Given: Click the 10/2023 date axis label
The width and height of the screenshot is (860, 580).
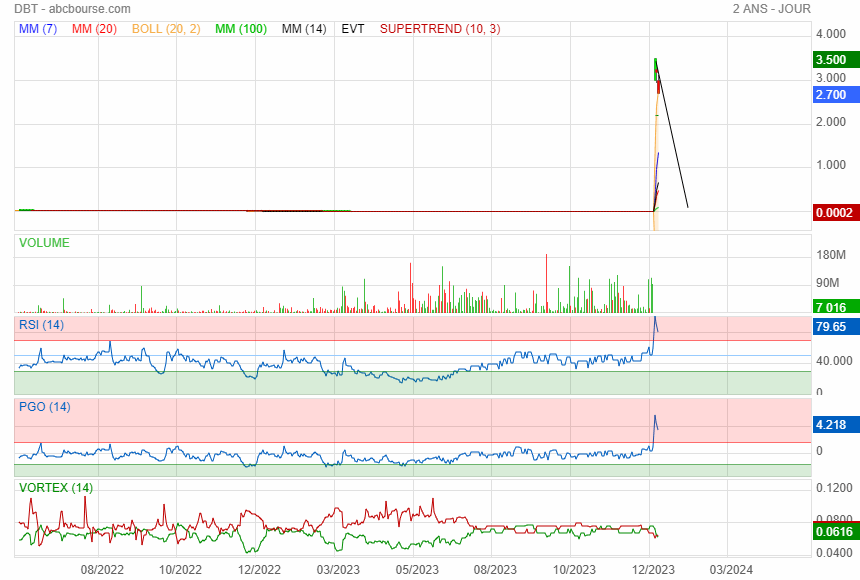Looking at the screenshot, I should pos(574,570).
